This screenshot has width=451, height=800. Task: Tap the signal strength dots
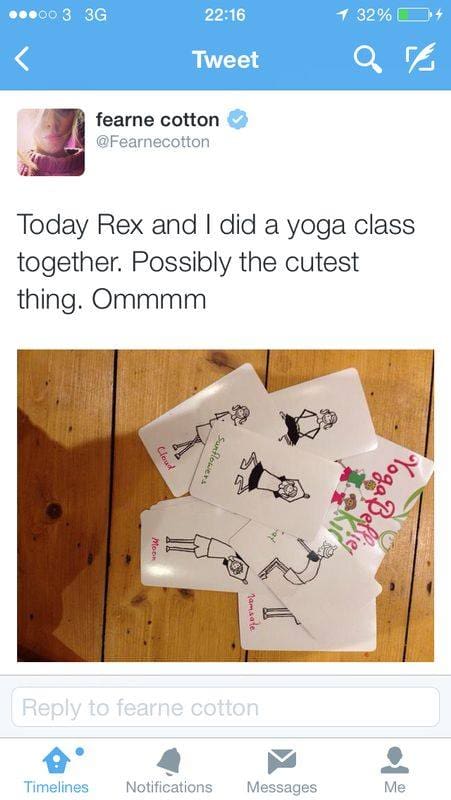[x=32, y=15]
